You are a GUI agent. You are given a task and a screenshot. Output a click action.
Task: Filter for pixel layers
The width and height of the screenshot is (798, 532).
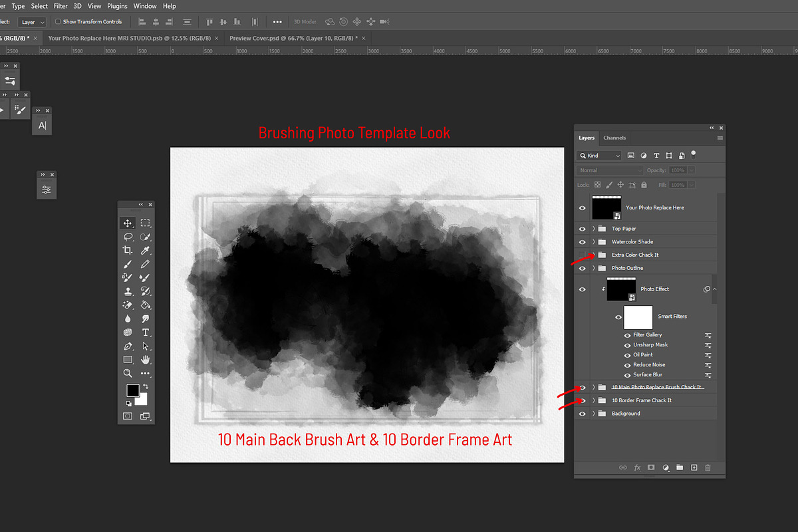pyautogui.click(x=631, y=155)
